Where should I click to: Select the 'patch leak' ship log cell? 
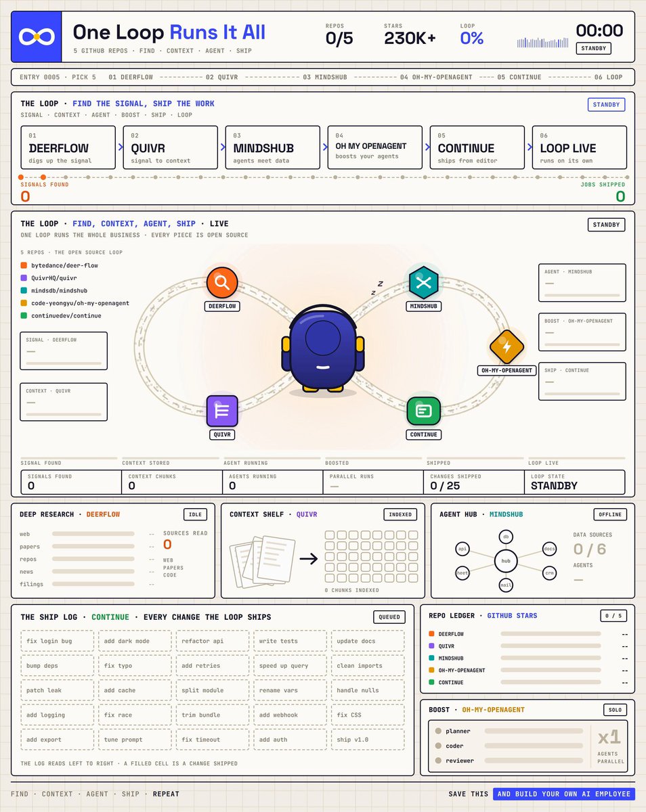(57, 690)
